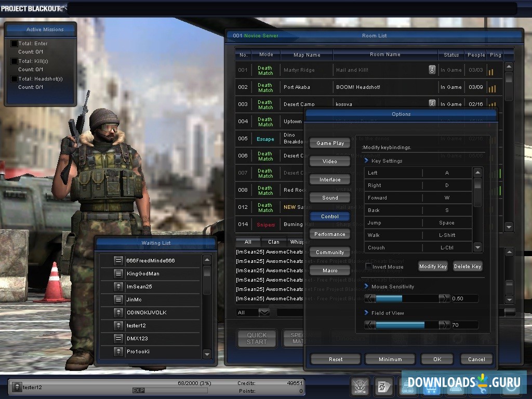Image resolution: width=532 pixels, height=399 pixels.
Task: Collapse the Key Settings section
Action: point(367,161)
